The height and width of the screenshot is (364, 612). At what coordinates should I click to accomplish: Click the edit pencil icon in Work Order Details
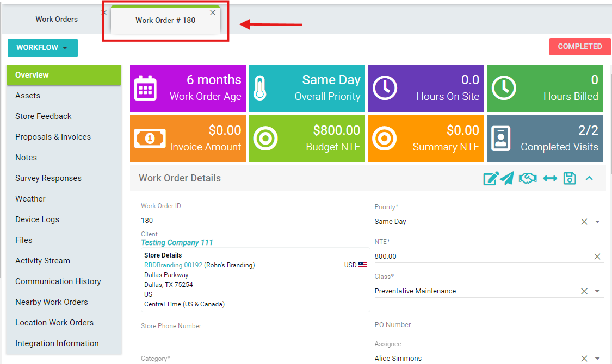pyautogui.click(x=491, y=178)
